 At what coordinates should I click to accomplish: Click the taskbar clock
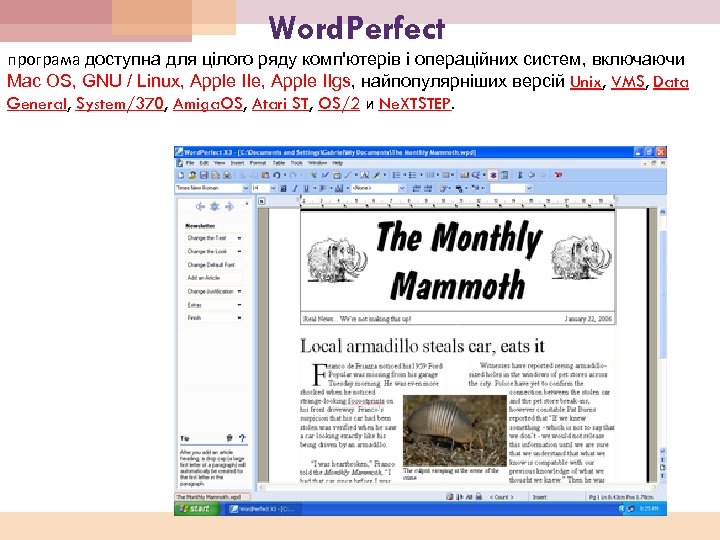pyautogui.click(x=650, y=509)
